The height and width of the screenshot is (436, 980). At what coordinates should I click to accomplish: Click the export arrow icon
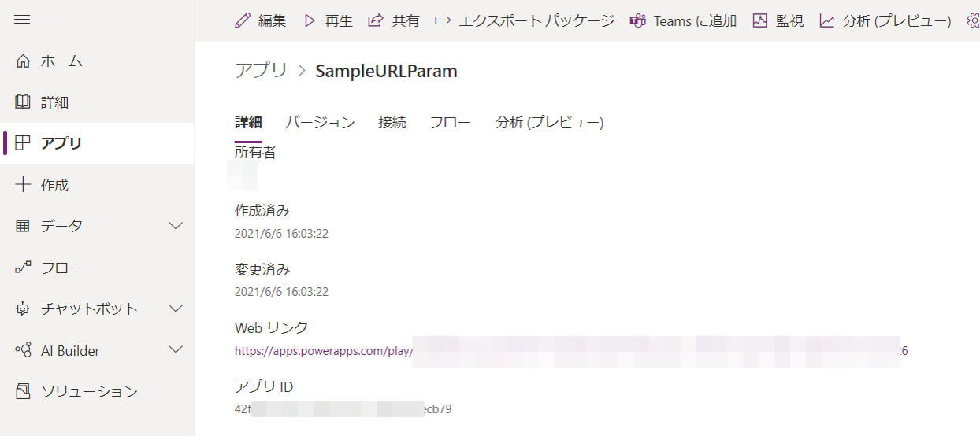coord(443,21)
